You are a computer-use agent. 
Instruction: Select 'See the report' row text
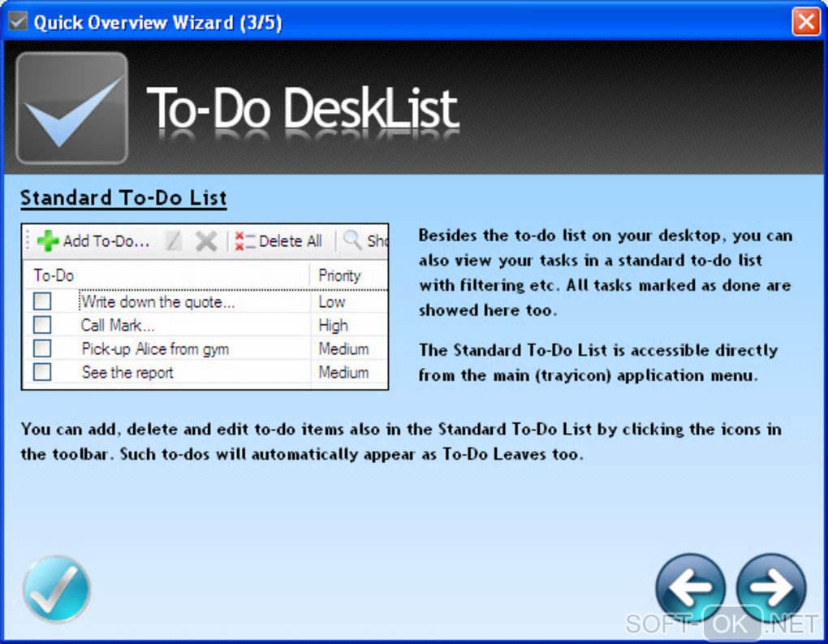(127, 373)
